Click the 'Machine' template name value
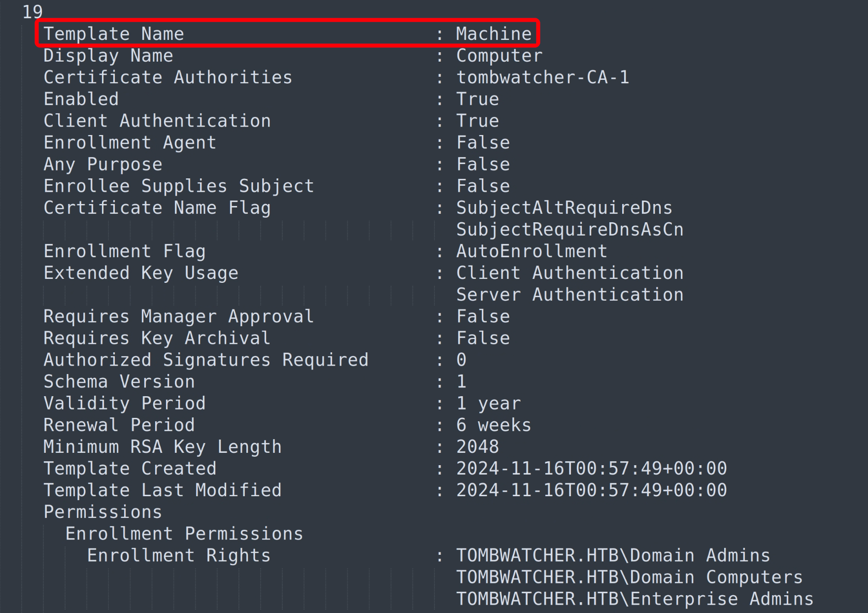This screenshot has width=868, height=613. point(494,34)
